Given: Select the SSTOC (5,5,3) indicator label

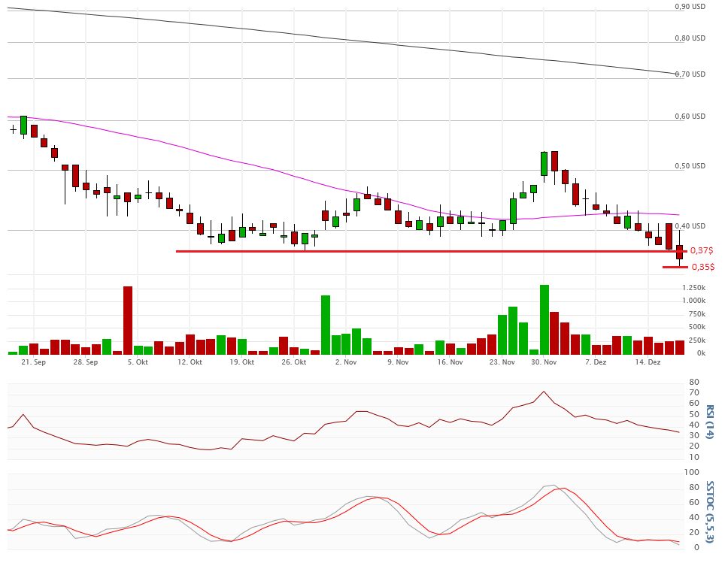Looking at the screenshot, I should tap(709, 510).
